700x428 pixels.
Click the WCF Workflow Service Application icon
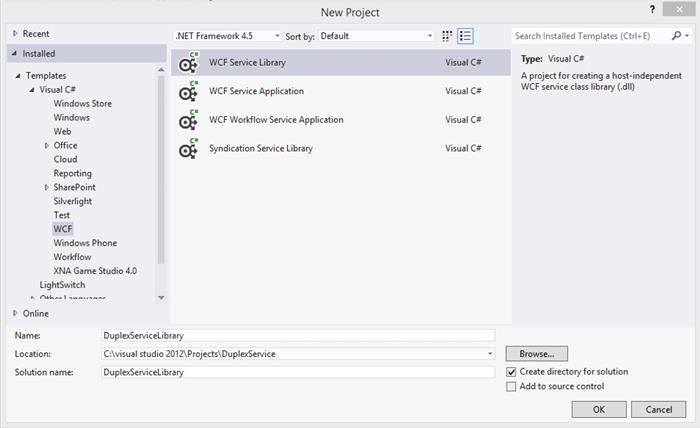pos(188,120)
